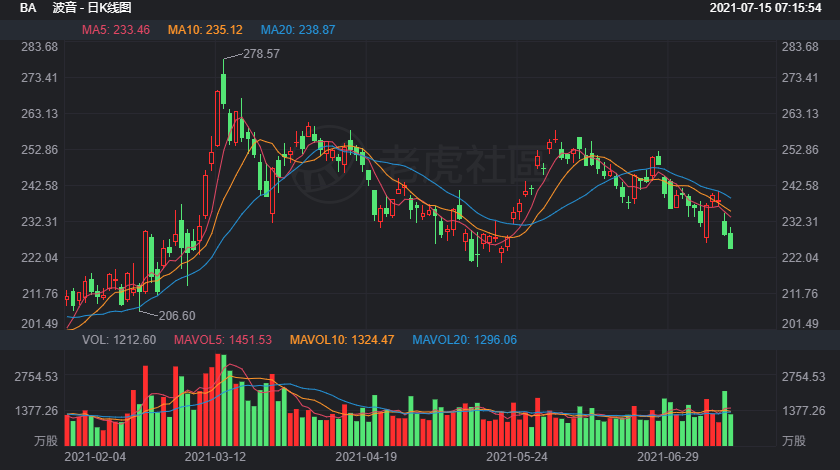Select the MA10: 235.12 indicator label
This screenshot has height=470, width=840.
tap(205, 30)
